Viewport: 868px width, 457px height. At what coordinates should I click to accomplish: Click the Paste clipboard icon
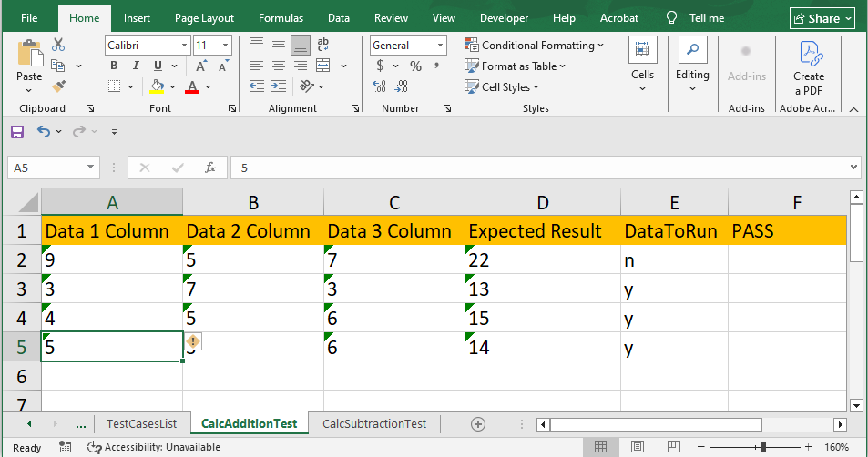[x=29, y=55]
